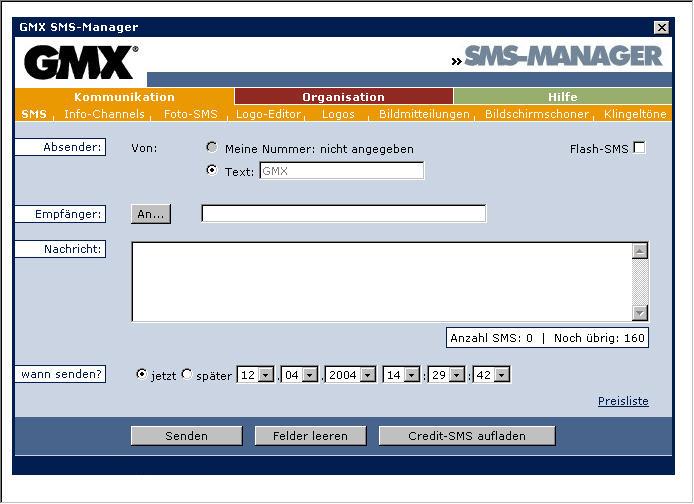Click the sender text field containing GMX

point(342,171)
